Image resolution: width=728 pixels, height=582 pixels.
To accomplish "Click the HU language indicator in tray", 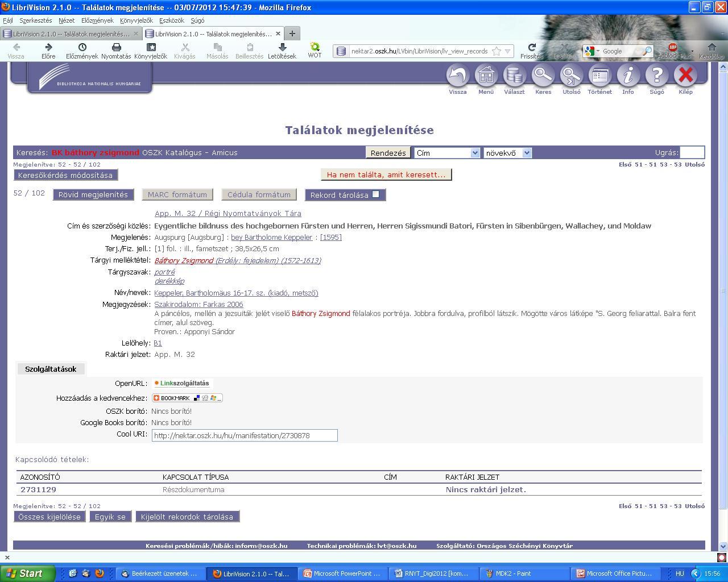I will coord(680,573).
